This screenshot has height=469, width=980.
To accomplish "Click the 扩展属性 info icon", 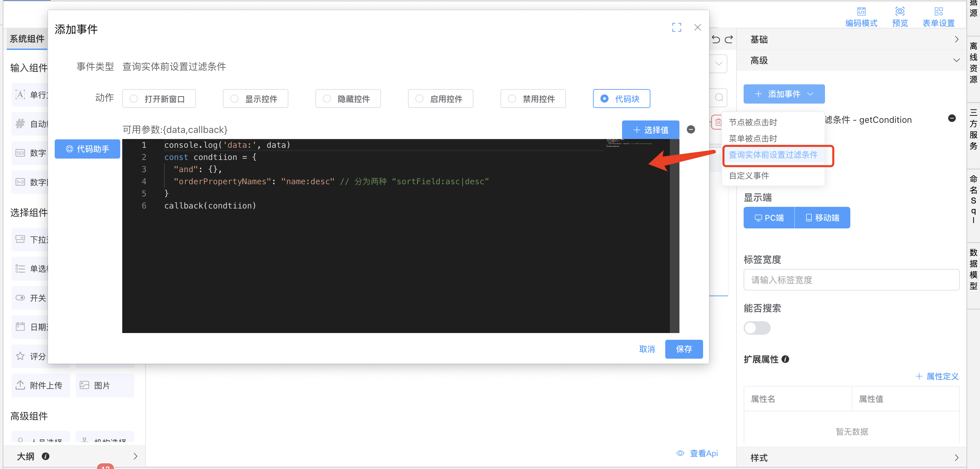I will point(785,359).
